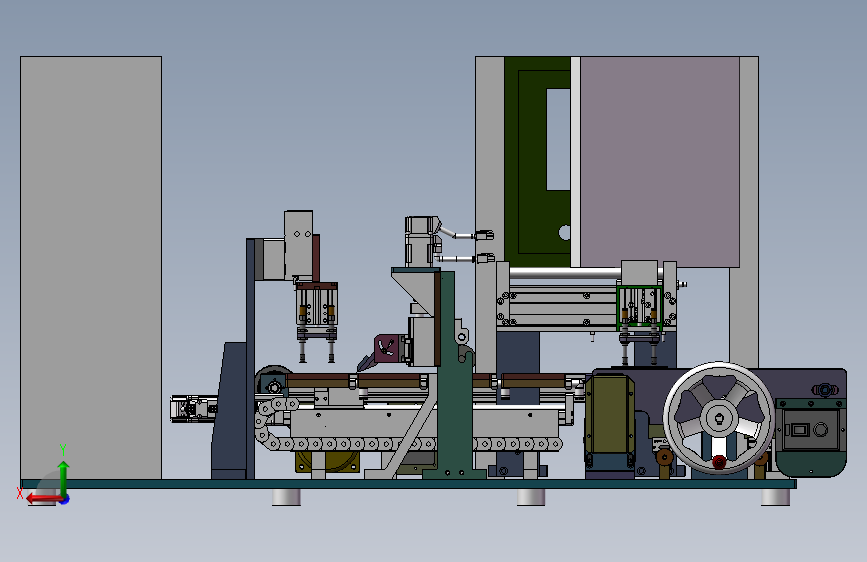This screenshot has width=867, height=562.
Task: Select the green vertical support column
Action: click(455, 376)
